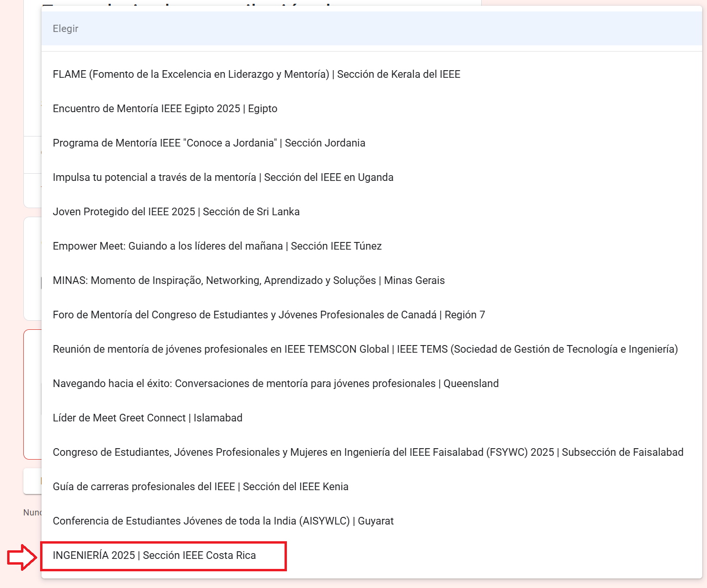Select the 'Elegir' placeholder option
The width and height of the screenshot is (707, 588).
[x=65, y=29]
